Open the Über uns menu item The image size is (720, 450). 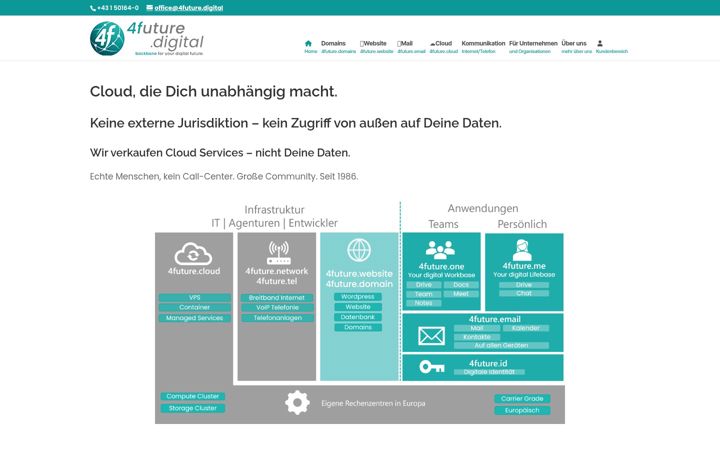pos(574,43)
